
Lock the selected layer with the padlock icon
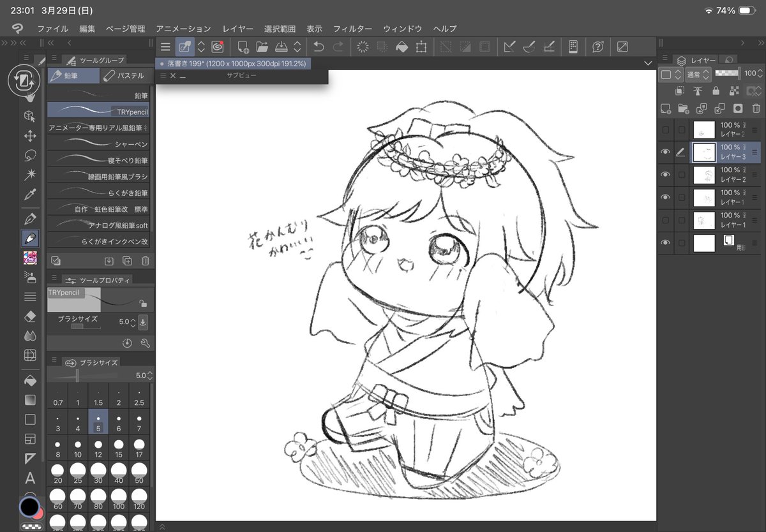tap(715, 91)
